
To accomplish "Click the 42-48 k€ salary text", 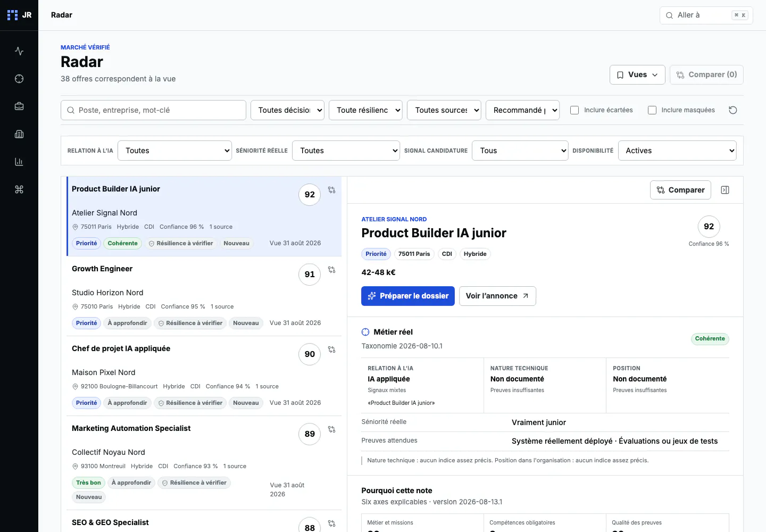I will 378,272.
